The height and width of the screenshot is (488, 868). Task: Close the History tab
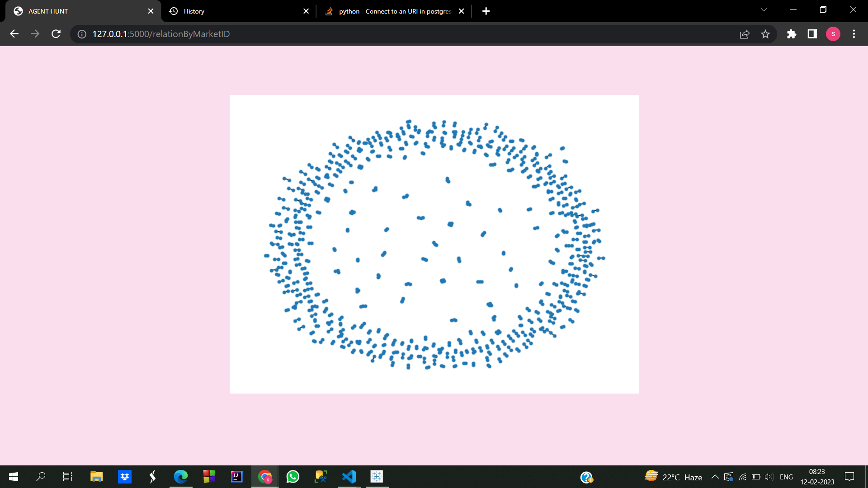coord(306,11)
